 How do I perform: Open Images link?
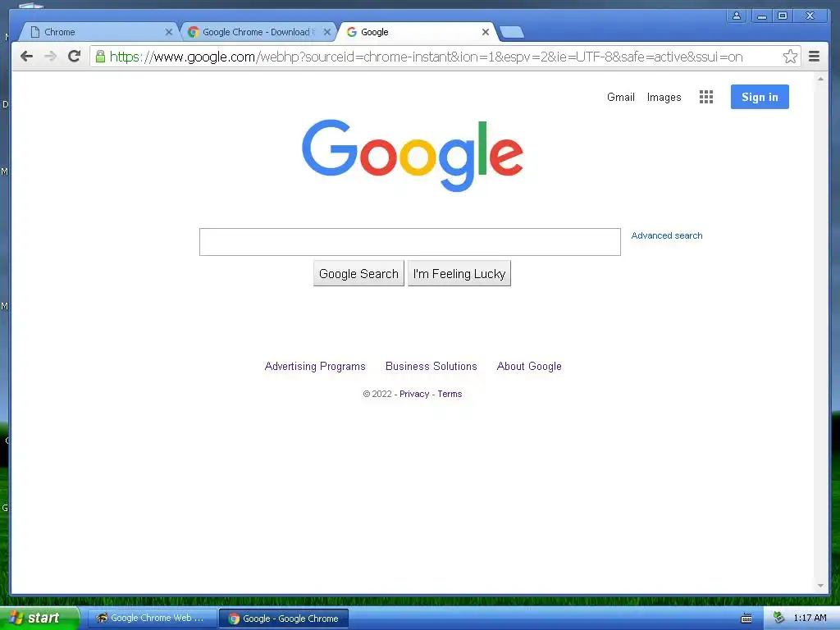click(x=664, y=97)
